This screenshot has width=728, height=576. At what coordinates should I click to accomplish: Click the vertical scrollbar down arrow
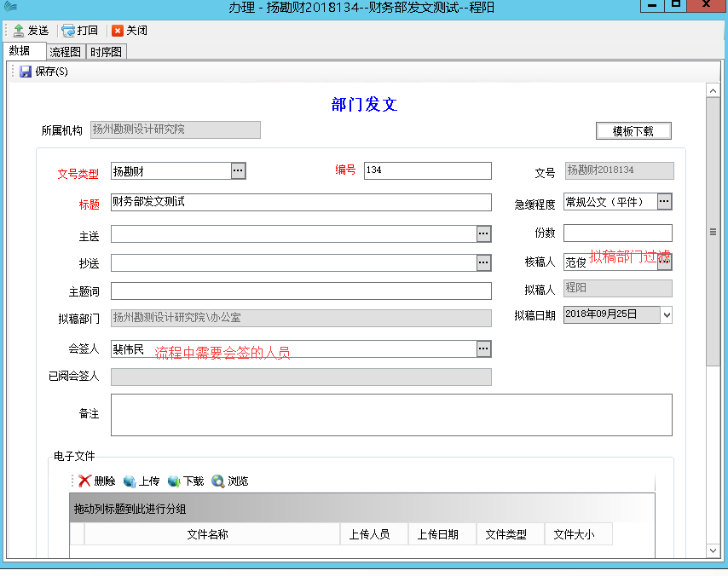click(713, 550)
